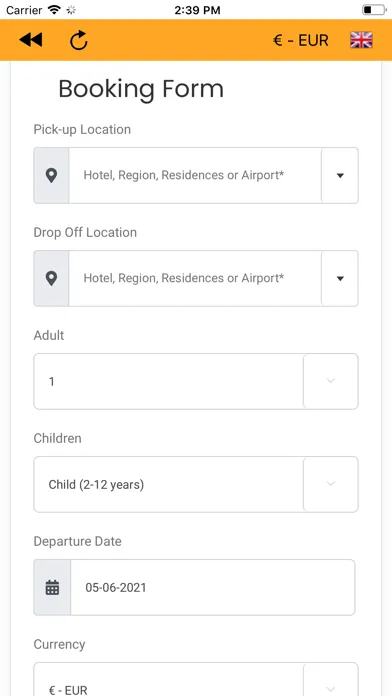Click the Drop Off Location map pin icon
The image size is (392, 696).
point(51,278)
